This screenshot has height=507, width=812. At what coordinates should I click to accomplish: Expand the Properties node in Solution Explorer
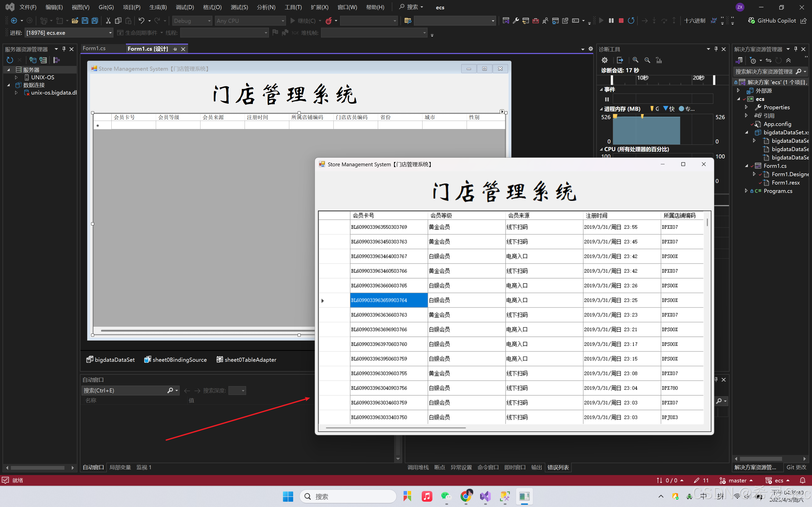[x=746, y=107]
